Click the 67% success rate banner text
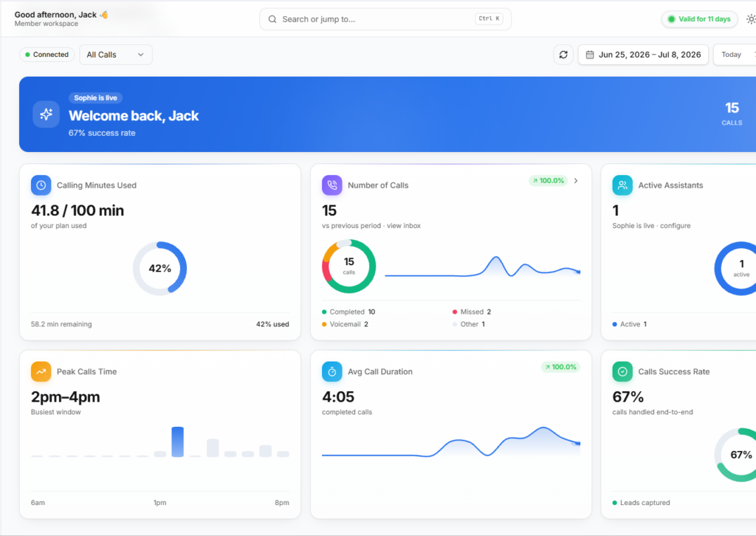 (x=102, y=133)
